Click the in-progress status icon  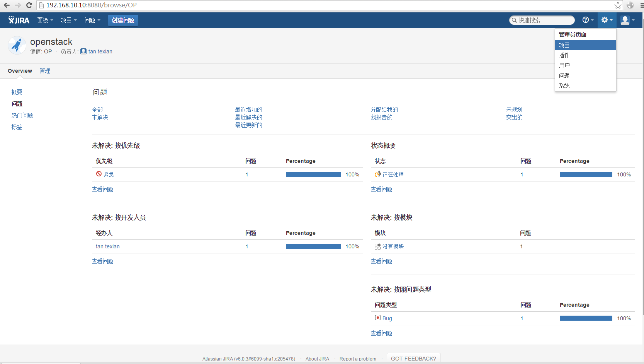377,174
